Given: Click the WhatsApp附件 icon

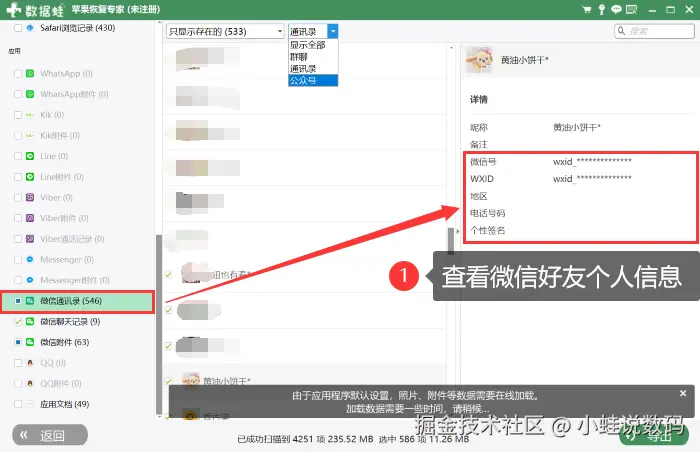Looking at the screenshot, I should tap(30, 94).
